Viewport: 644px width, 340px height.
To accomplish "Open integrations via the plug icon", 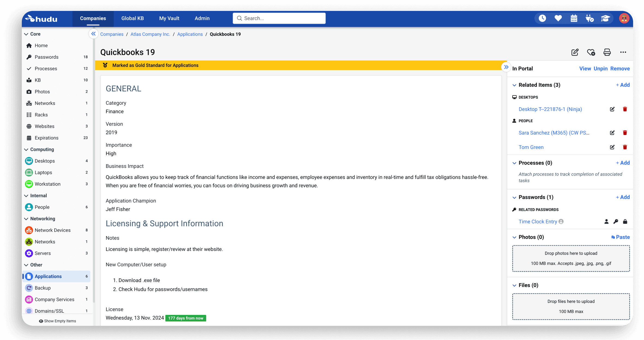I will 590,18.
